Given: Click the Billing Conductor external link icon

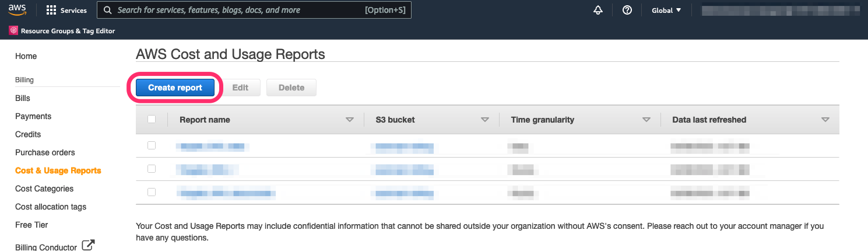Looking at the screenshot, I should (x=88, y=245).
